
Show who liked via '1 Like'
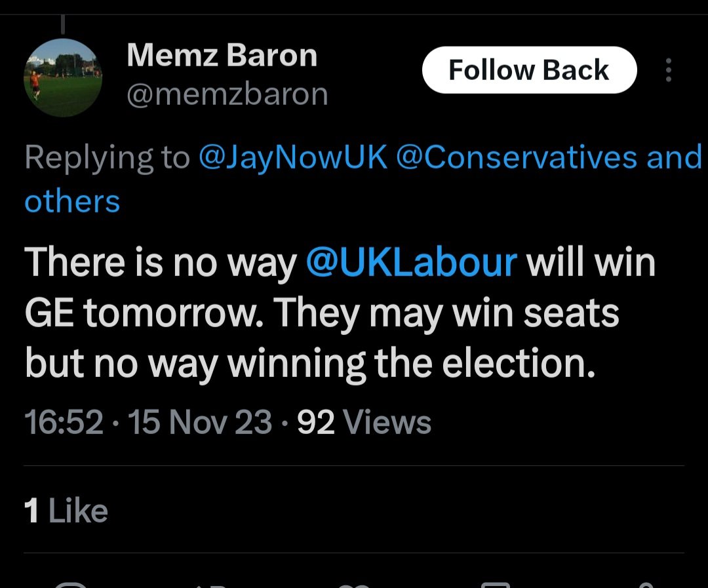click(x=66, y=511)
